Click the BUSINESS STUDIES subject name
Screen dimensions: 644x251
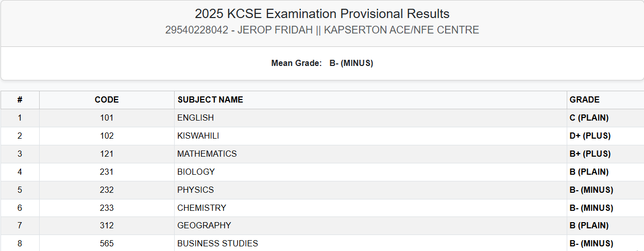pyautogui.click(x=217, y=243)
